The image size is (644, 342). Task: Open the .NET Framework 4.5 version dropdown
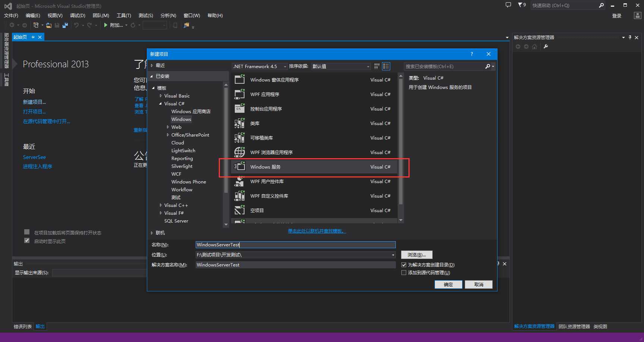(x=259, y=66)
